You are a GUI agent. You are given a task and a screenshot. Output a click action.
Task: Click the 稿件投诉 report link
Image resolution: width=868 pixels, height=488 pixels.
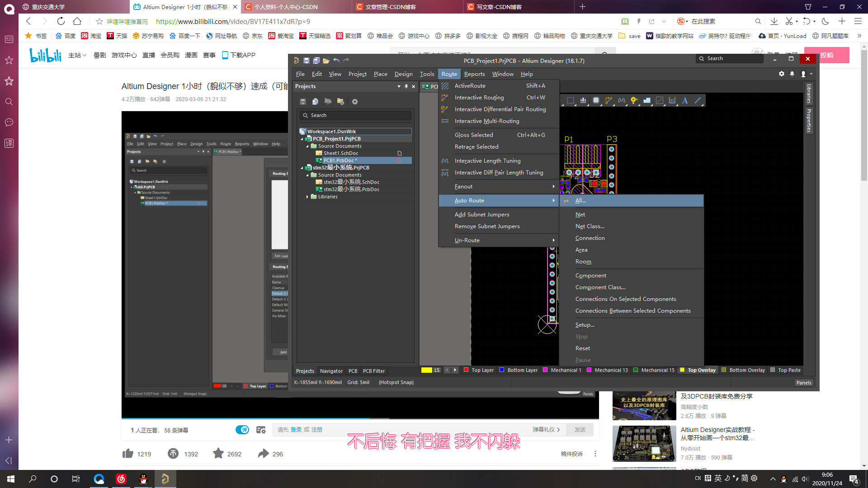572,454
